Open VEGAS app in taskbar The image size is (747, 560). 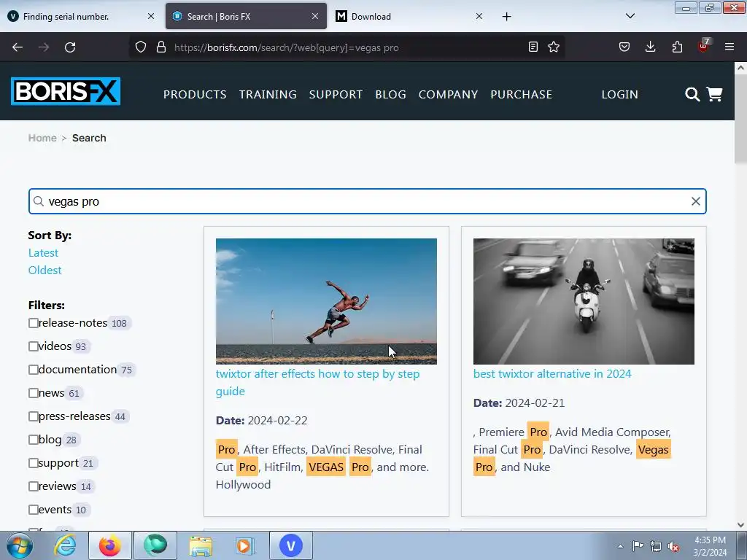point(291,545)
